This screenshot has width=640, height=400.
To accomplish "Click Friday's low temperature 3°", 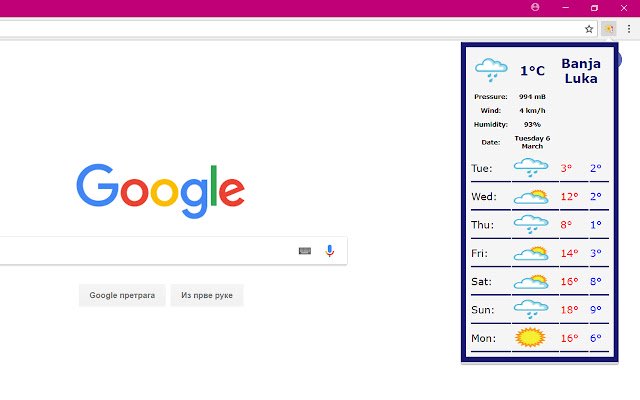I will coord(596,253).
